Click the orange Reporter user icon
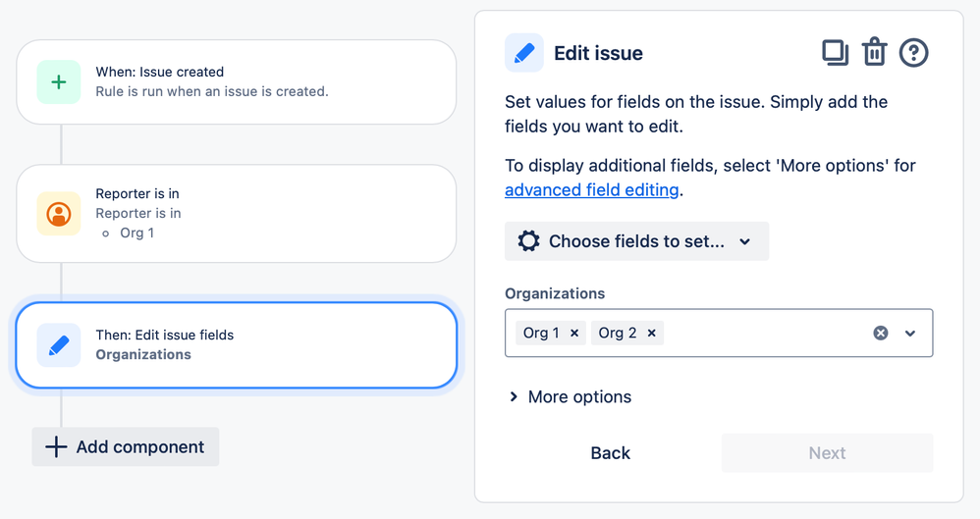This screenshot has height=519, width=980. [59, 214]
